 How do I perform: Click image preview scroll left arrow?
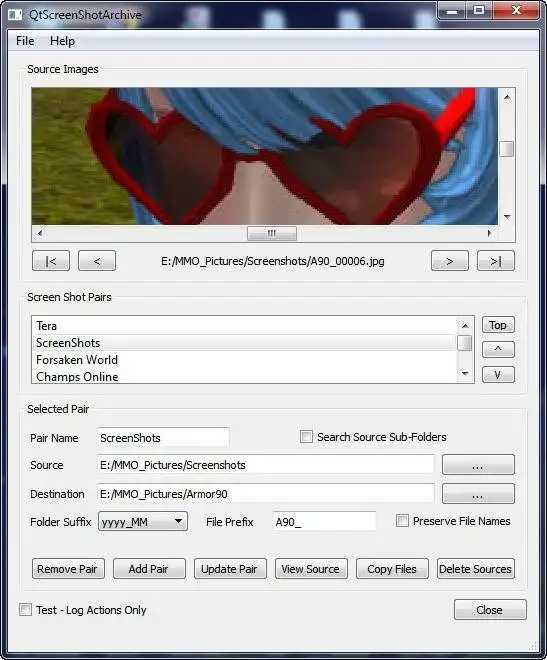click(x=40, y=233)
